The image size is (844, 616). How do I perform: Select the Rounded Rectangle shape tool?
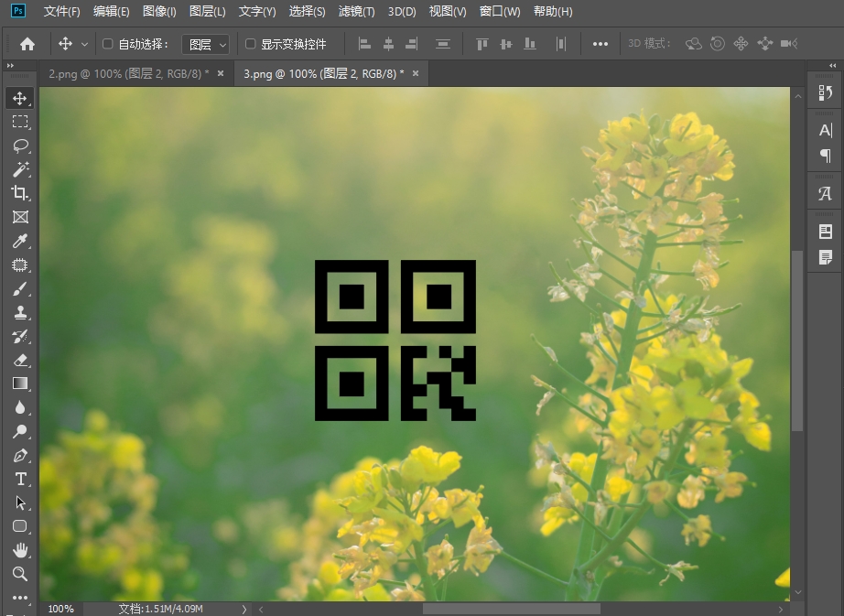pos(20,526)
